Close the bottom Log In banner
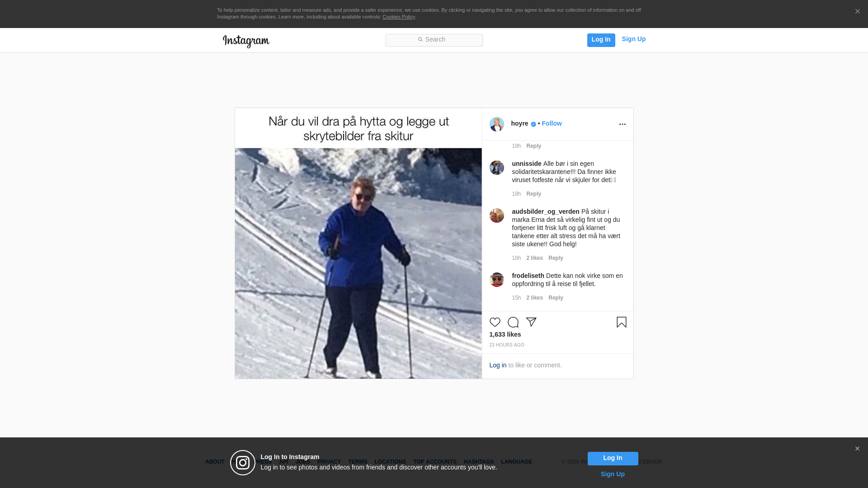The height and width of the screenshot is (488, 868). (857, 449)
